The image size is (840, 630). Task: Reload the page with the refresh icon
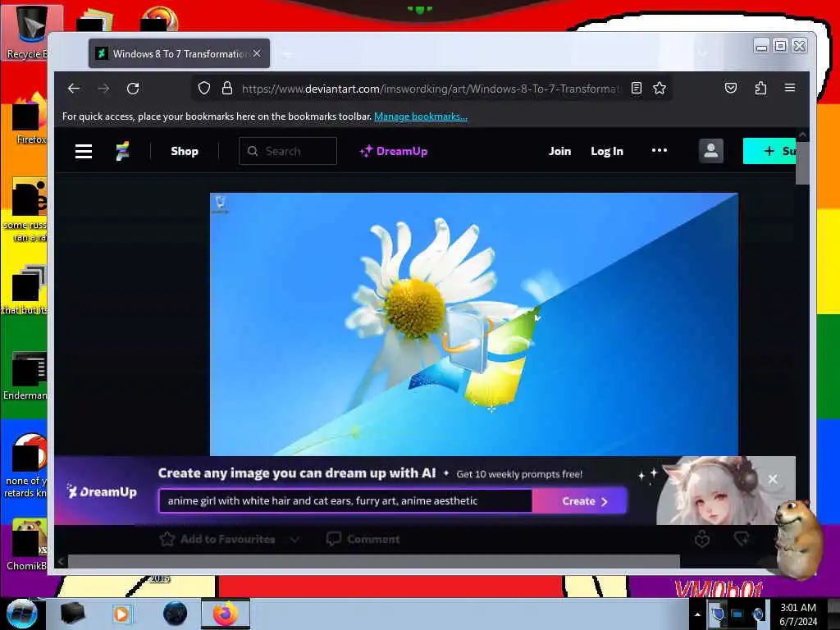[x=133, y=89]
